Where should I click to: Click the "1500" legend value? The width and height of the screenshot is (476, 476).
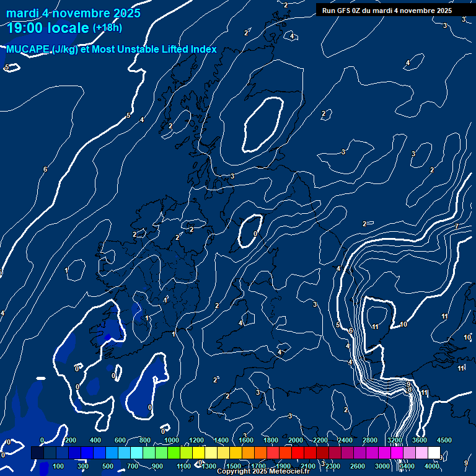pos(234,466)
